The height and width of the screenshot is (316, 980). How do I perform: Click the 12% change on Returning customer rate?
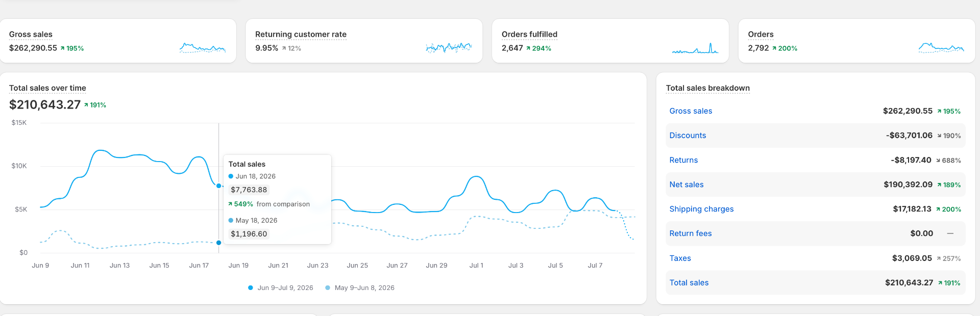point(291,48)
